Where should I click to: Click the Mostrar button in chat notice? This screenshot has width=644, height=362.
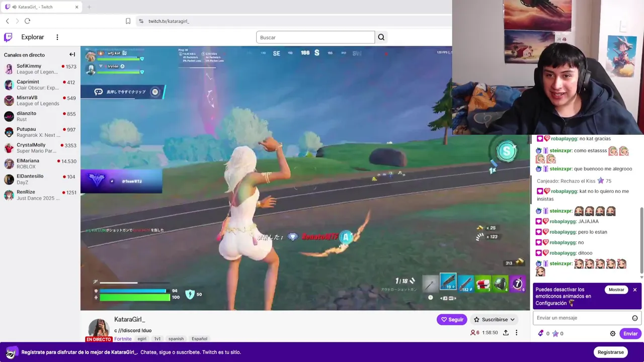point(616,290)
